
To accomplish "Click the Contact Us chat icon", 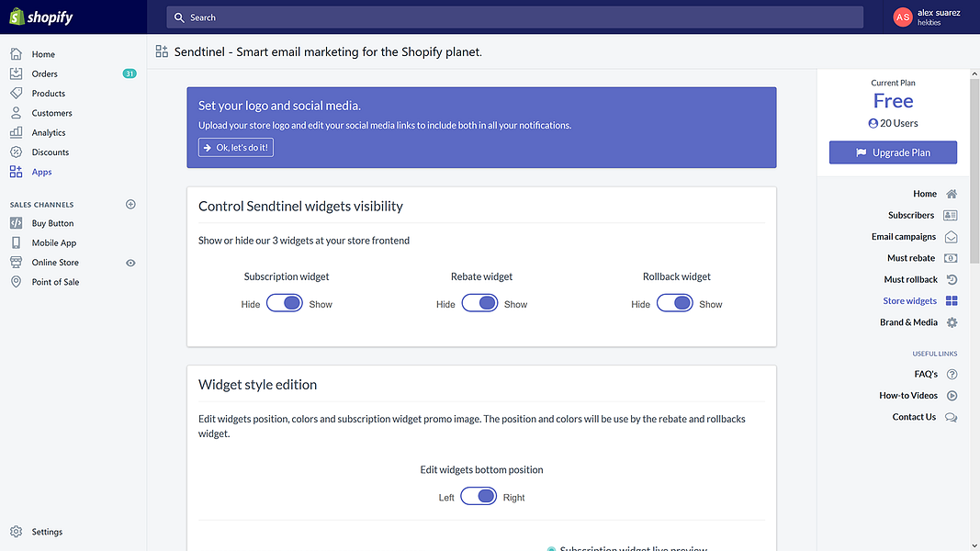I will coord(952,417).
